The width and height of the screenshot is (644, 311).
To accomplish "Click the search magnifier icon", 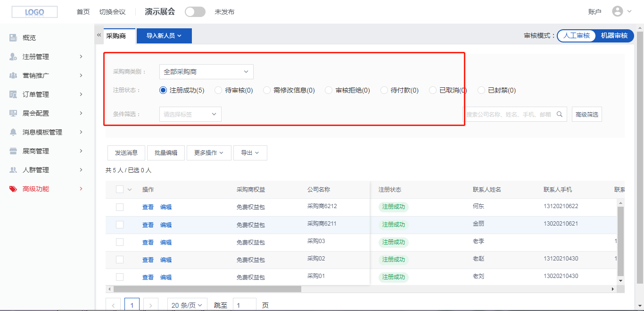I will [x=560, y=114].
